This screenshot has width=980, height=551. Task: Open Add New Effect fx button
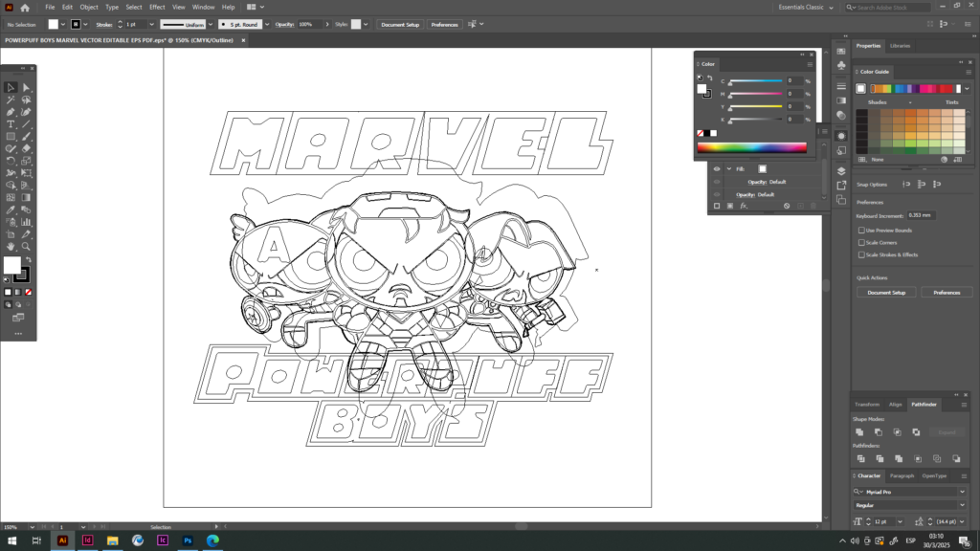click(744, 206)
